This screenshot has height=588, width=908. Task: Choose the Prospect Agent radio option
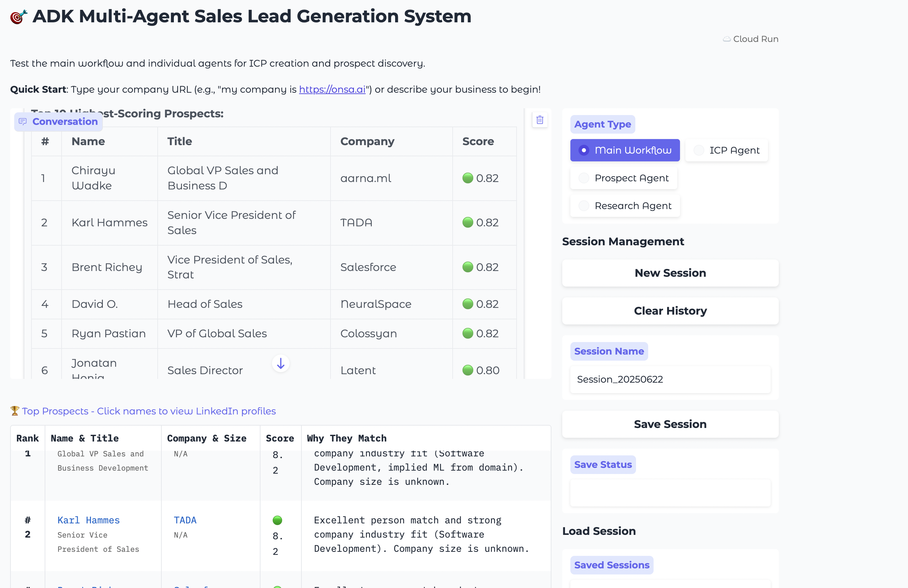584,178
